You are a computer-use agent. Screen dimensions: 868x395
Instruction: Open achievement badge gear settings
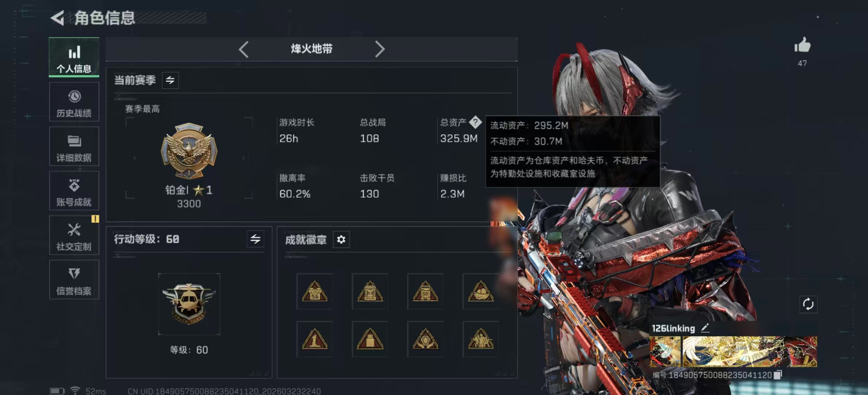[341, 240]
